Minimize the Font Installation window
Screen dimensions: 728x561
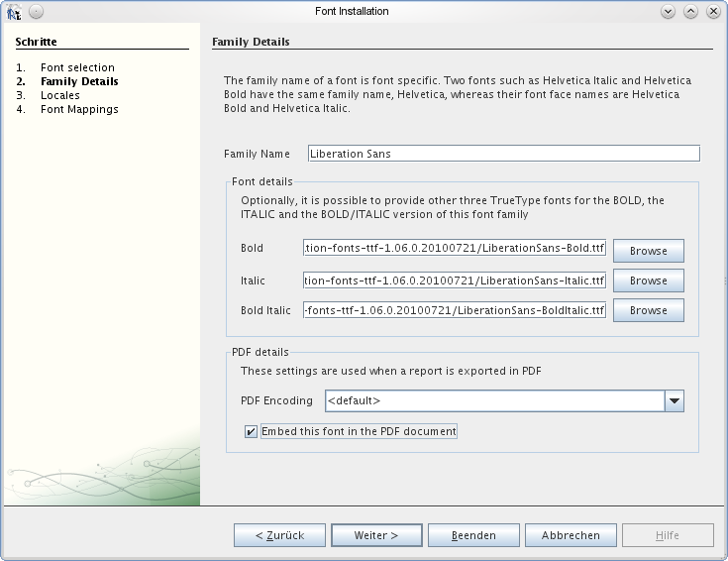(669, 12)
